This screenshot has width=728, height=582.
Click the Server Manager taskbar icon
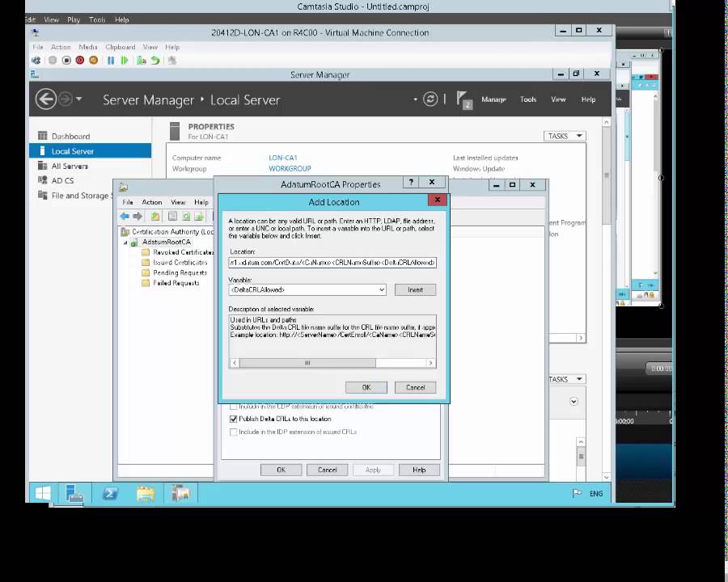[x=74, y=493]
